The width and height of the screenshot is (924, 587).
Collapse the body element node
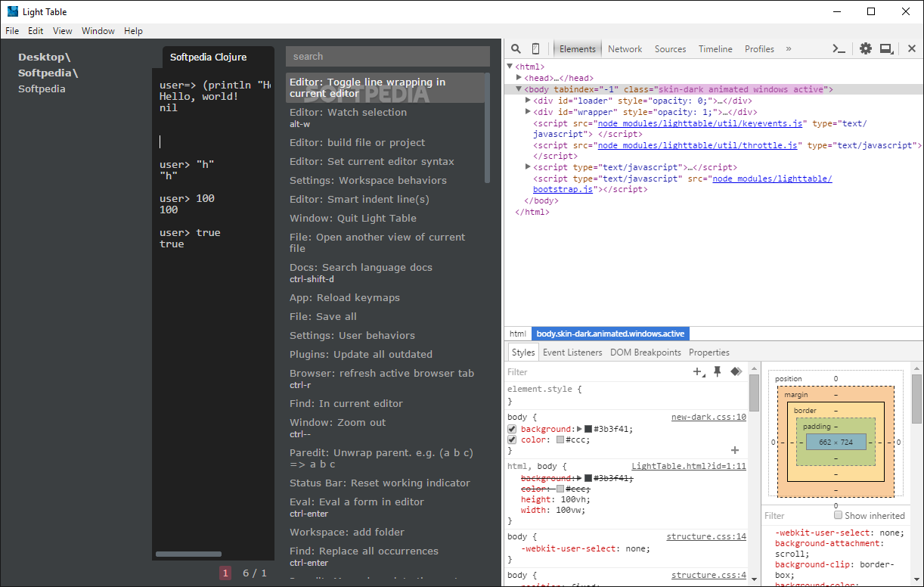click(x=519, y=89)
